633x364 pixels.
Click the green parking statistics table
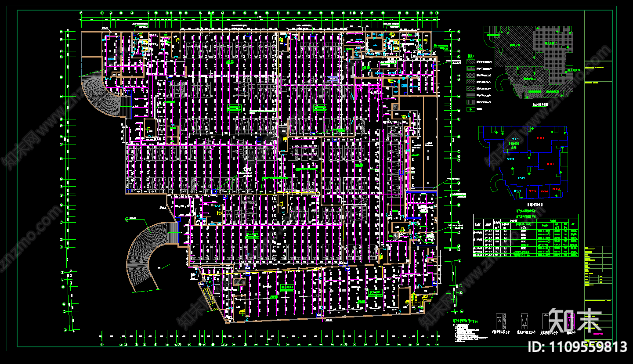(525, 235)
